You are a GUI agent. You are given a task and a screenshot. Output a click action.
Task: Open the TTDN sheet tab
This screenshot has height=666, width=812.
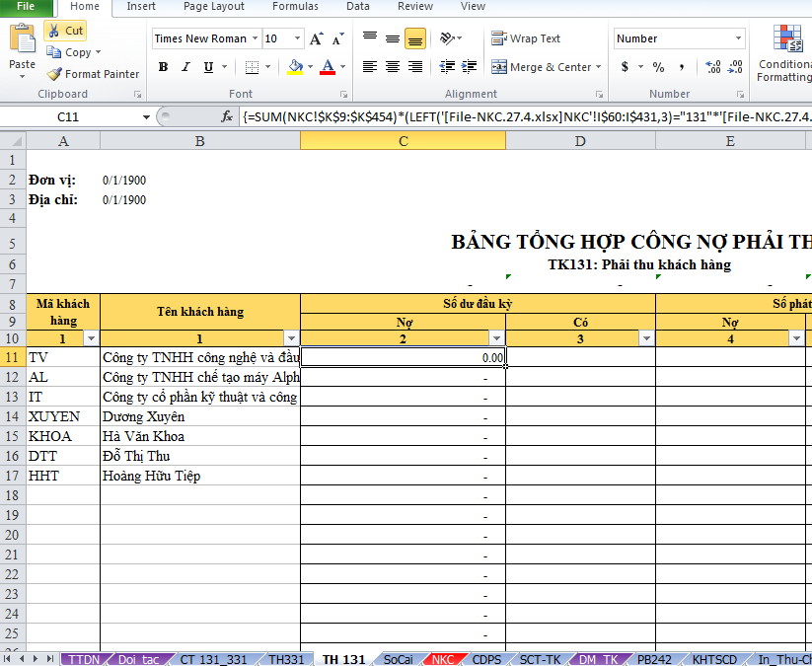point(84,659)
